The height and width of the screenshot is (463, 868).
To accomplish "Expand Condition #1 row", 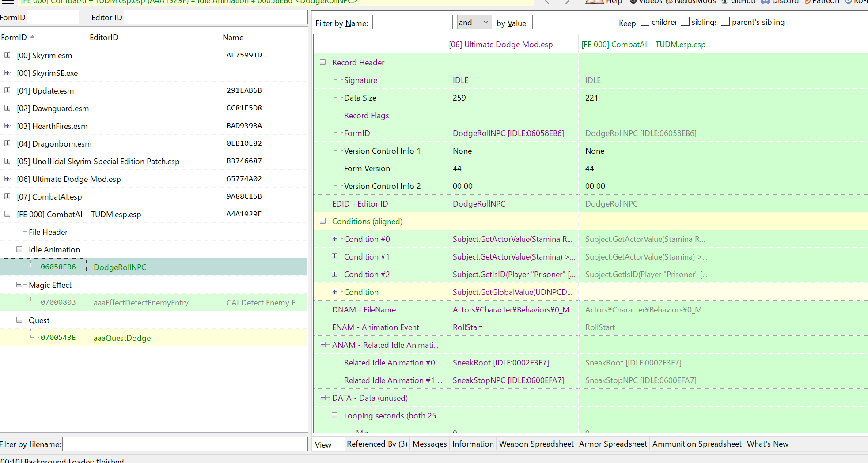I will point(334,256).
